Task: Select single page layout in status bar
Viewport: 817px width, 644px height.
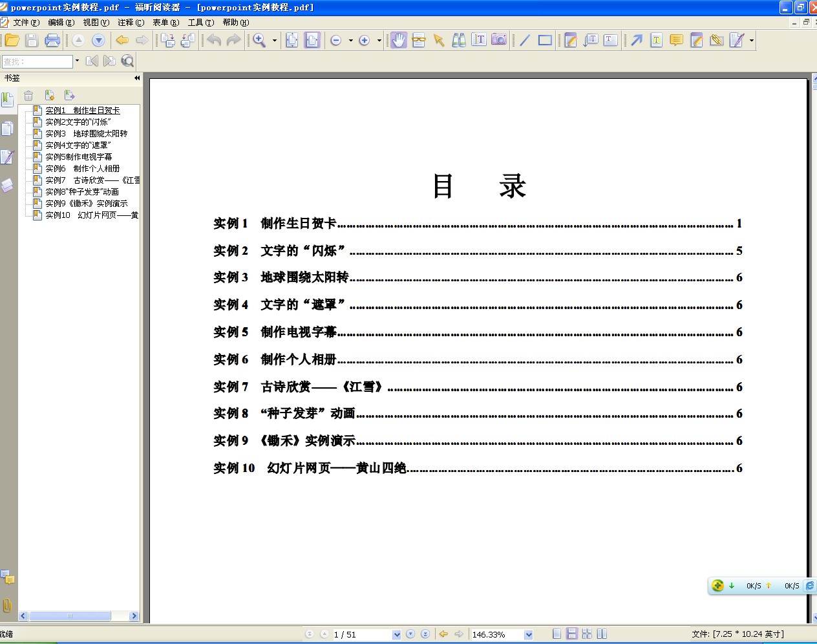Action: [x=557, y=634]
